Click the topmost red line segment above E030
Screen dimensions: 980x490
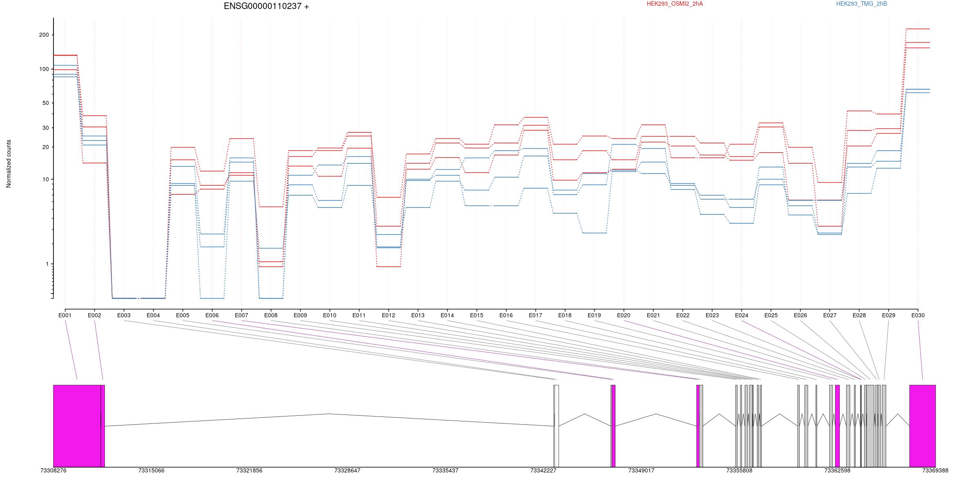tap(918, 29)
